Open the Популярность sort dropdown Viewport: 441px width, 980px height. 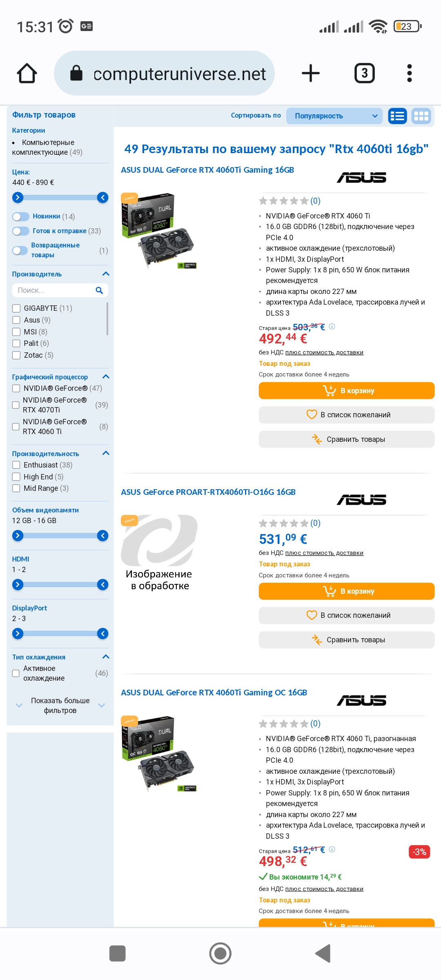334,116
